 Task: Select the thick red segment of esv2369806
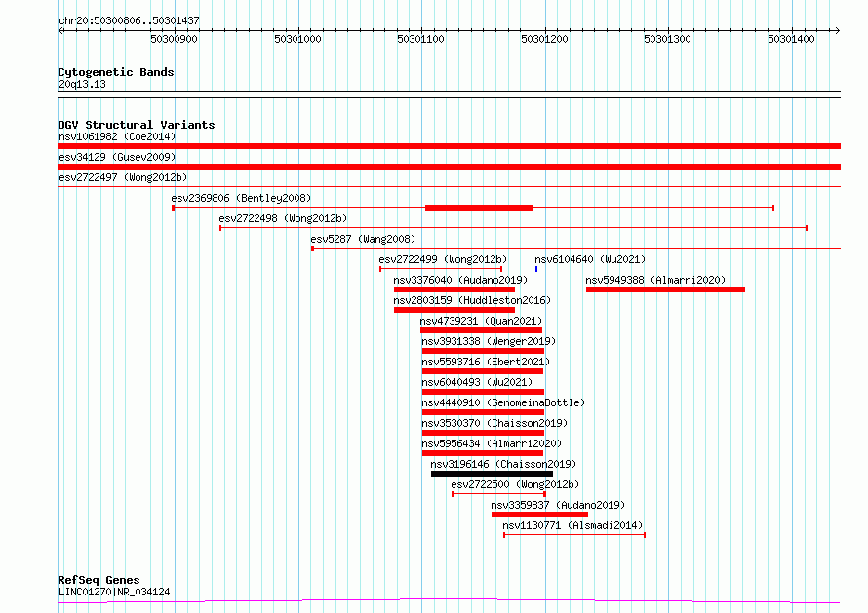(x=479, y=208)
